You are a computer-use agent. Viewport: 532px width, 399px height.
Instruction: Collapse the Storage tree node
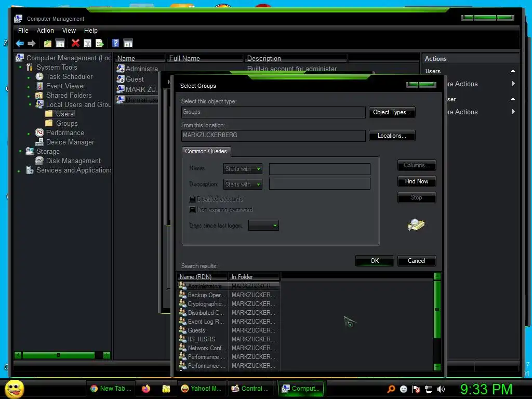click(x=20, y=151)
